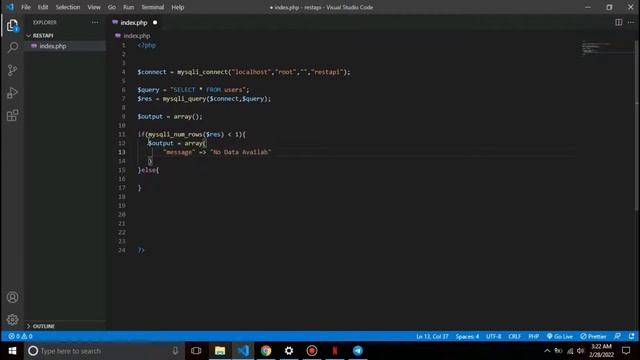Open the Run and Debug view
This screenshot has width=640, height=360.
pyautogui.click(x=12, y=93)
